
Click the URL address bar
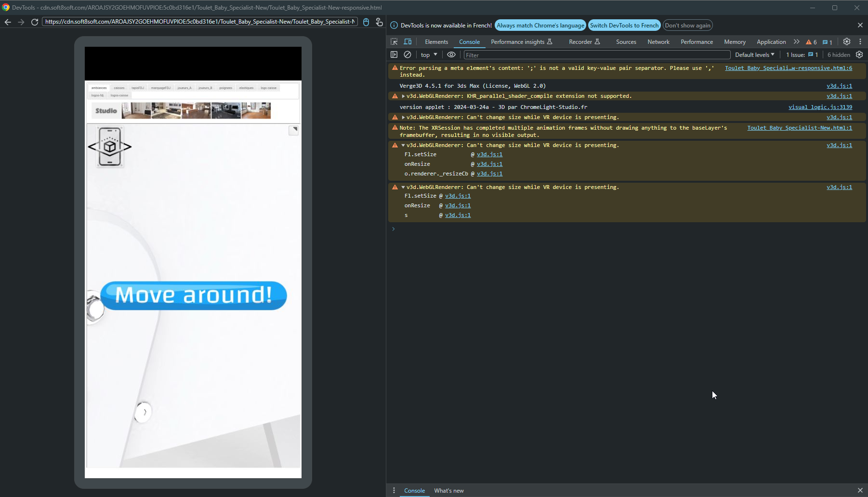point(200,22)
